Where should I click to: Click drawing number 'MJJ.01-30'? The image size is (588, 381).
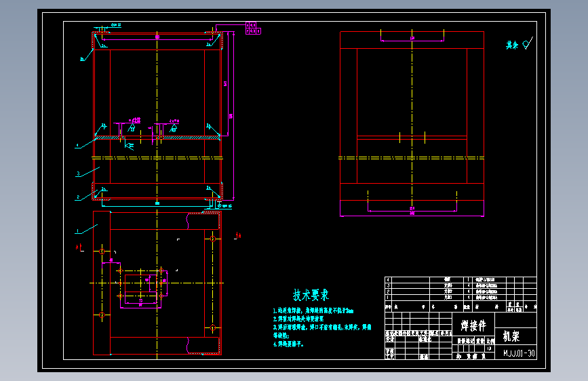pos(519,353)
